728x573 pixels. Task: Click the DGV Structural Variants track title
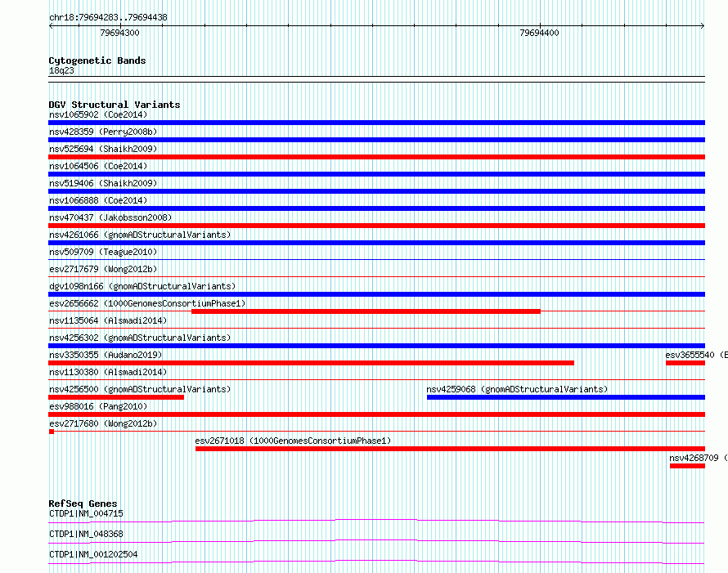coord(115,105)
